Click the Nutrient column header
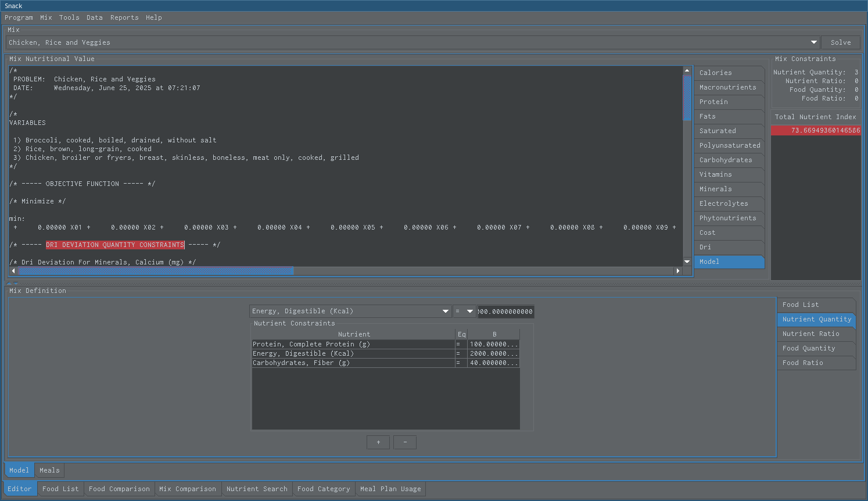 (354, 334)
